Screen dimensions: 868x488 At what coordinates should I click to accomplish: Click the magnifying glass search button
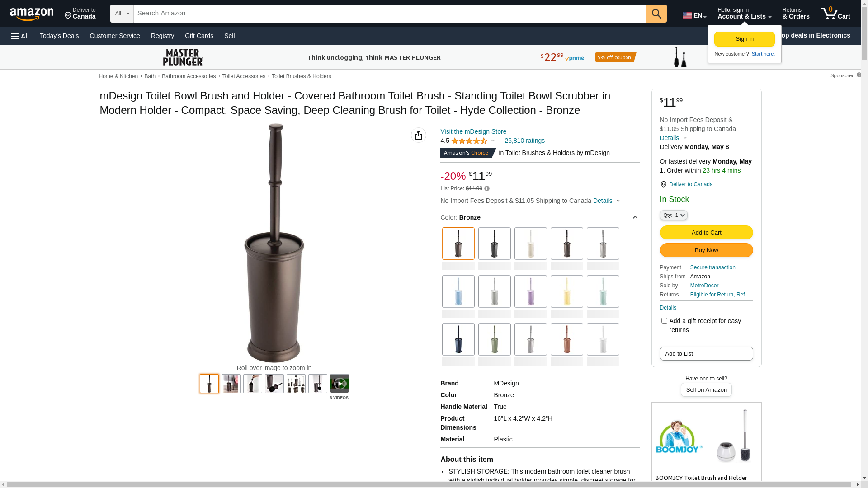[656, 14]
